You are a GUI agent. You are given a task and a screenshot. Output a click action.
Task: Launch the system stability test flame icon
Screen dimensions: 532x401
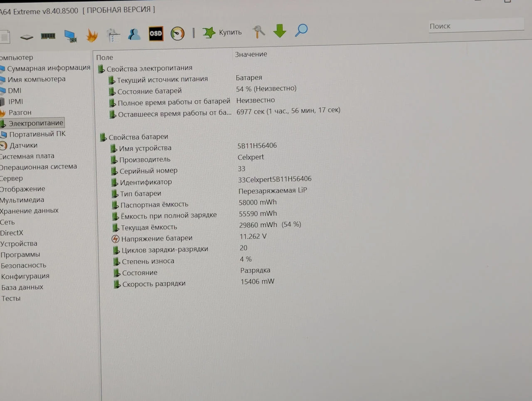coord(92,35)
